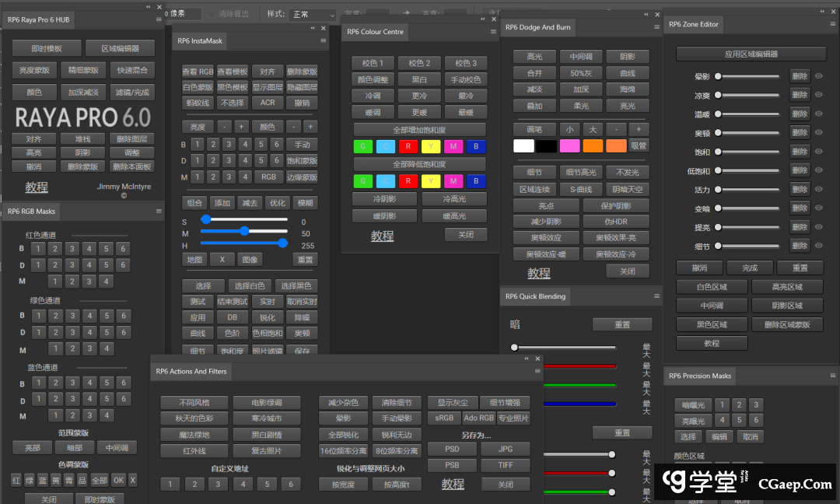Open the RP6 Actions And Filters panel menu icon
Viewport: 840px width, 504px height.
point(536,372)
